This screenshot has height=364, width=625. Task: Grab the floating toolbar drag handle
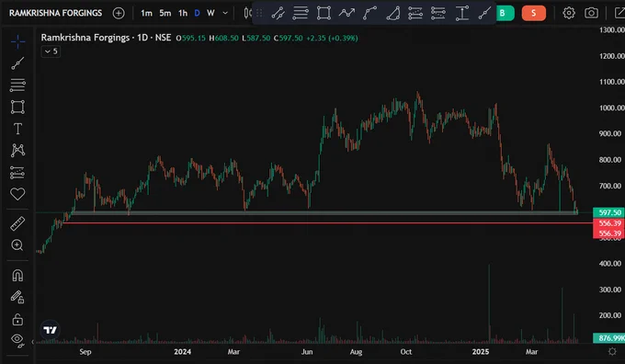click(x=259, y=13)
